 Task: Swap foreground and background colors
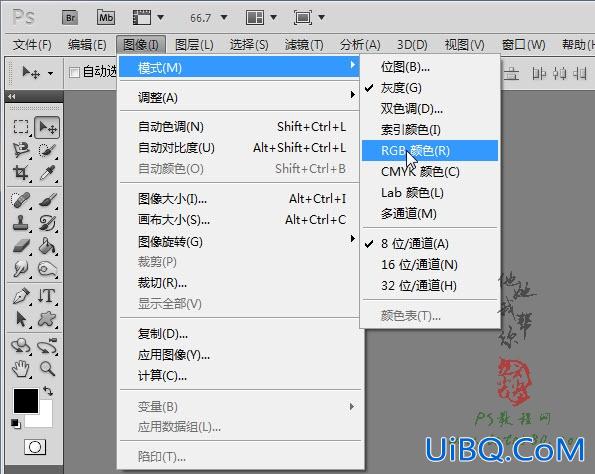[48, 391]
